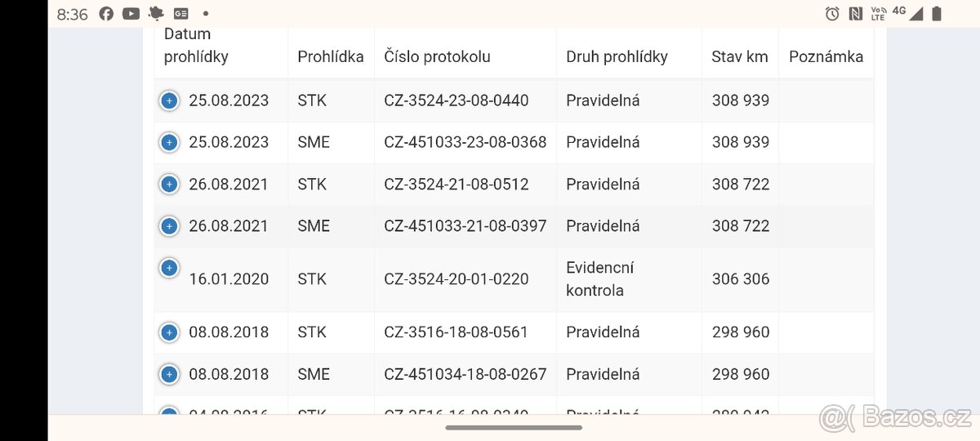The image size is (980, 441).
Task: Tap the alarm clock status icon
Action: click(832, 14)
